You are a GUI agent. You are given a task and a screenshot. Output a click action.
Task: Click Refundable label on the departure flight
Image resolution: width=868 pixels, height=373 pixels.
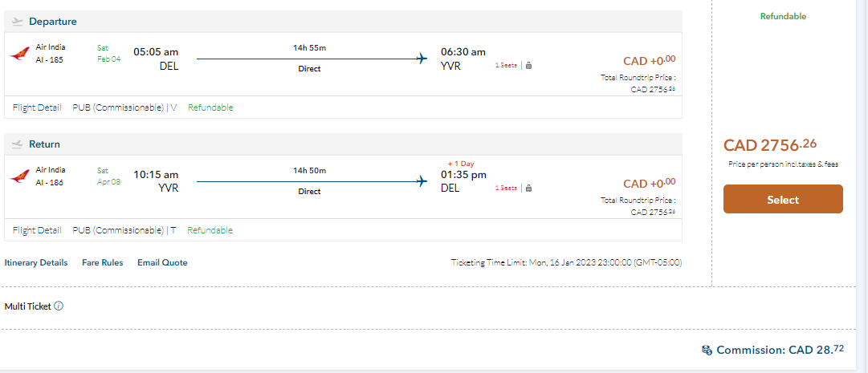tap(210, 107)
